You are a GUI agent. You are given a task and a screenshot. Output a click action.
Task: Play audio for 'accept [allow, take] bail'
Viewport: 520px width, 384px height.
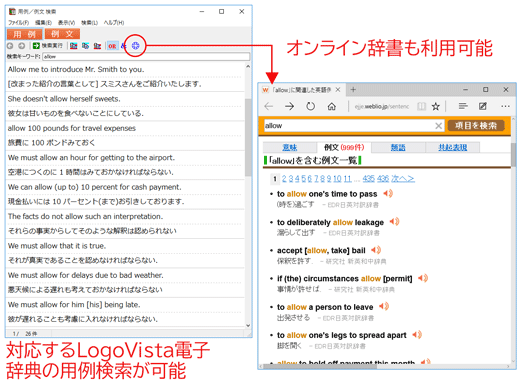pos(376,250)
